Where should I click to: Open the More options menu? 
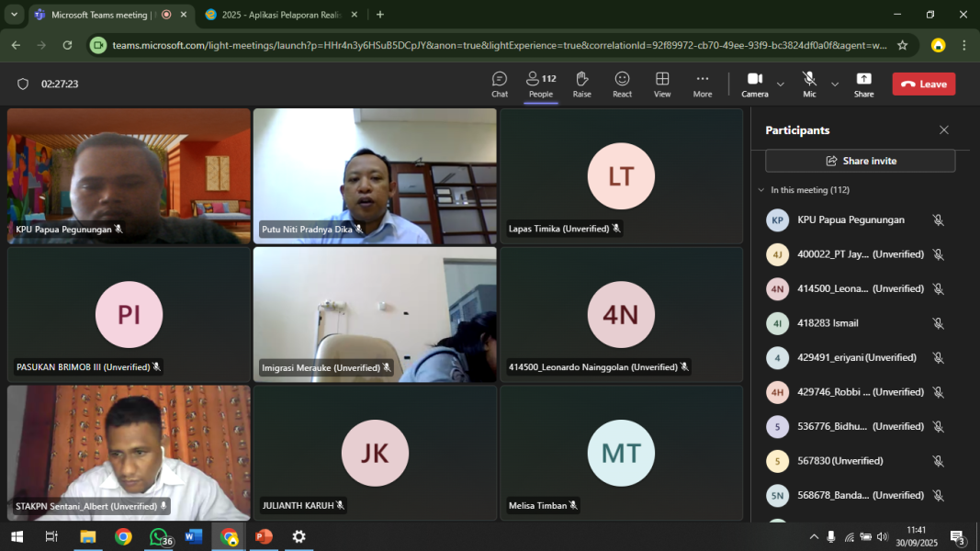pos(703,84)
